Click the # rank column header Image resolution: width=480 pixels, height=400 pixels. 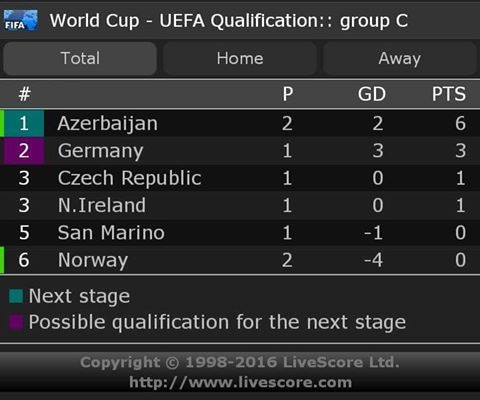click(24, 94)
